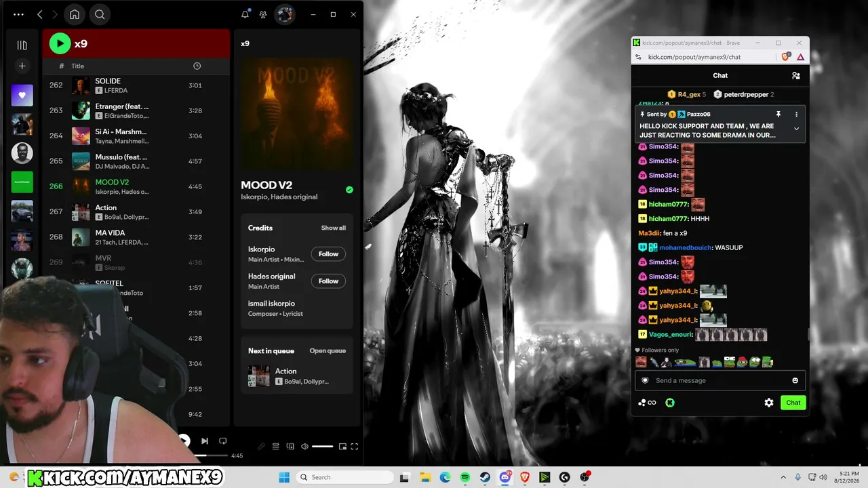Focus the Send a message field
The width and height of the screenshot is (868, 488).
coord(720,380)
